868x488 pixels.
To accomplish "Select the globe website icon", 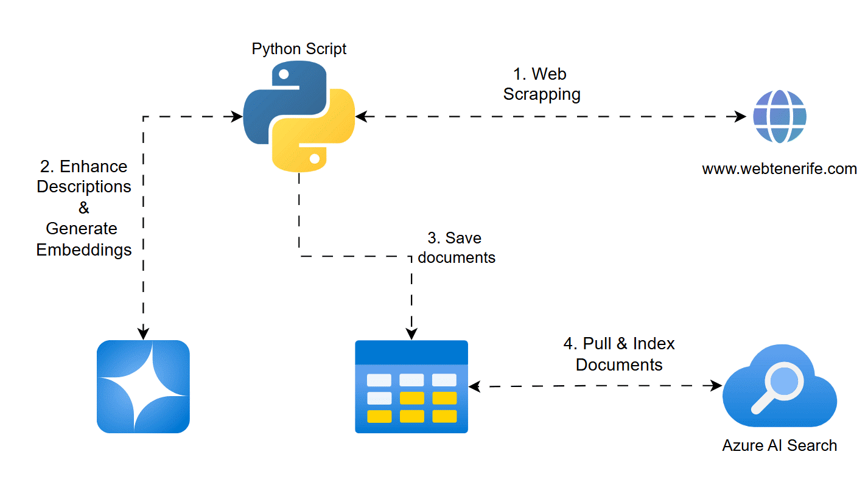I will (779, 117).
